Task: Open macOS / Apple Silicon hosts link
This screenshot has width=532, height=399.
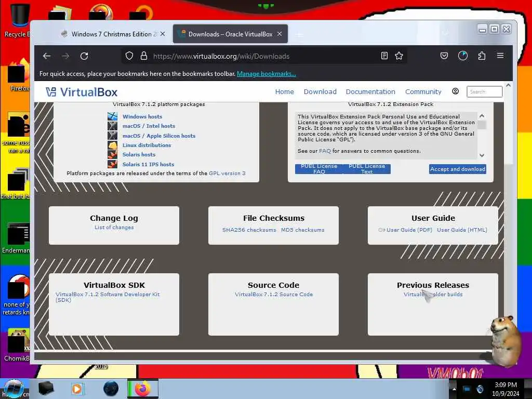Action: [159, 136]
